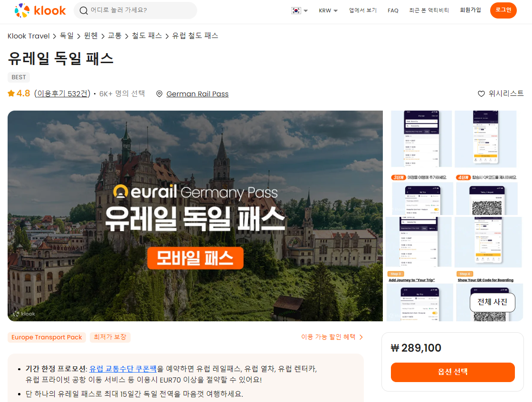Click the '위시리스트' label
Viewport: 532px width, 402px height.
click(x=506, y=93)
